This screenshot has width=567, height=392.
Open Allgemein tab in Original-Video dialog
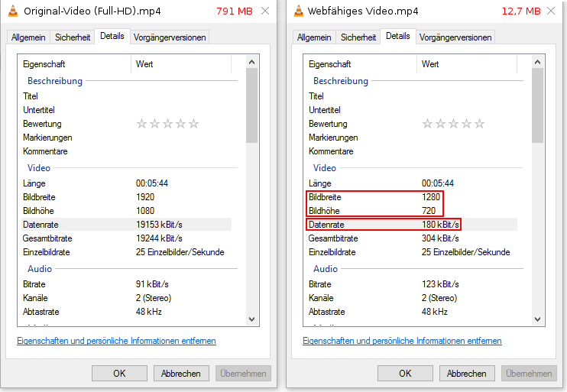[x=28, y=37]
